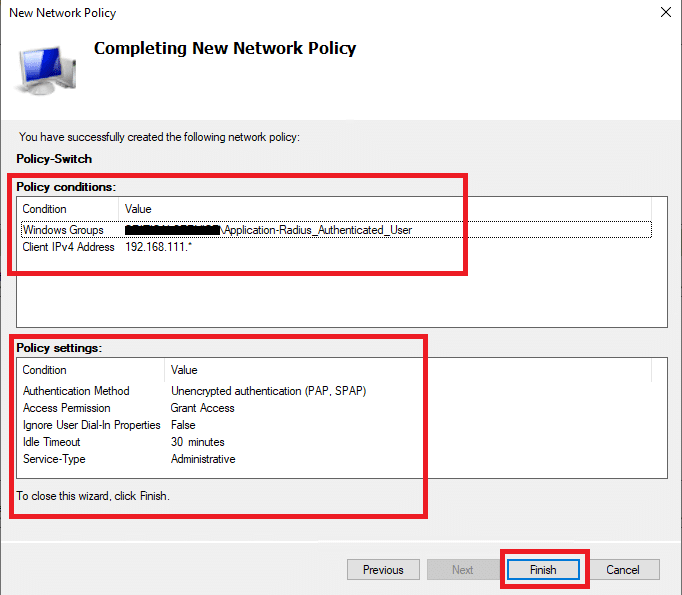Click the Policy-Switch policy name text
682x595 pixels.
[x=55, y=159]
